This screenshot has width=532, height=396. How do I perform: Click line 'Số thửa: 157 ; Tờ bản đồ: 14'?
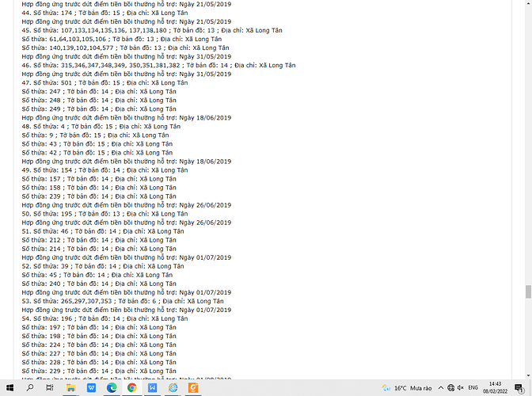99,179
